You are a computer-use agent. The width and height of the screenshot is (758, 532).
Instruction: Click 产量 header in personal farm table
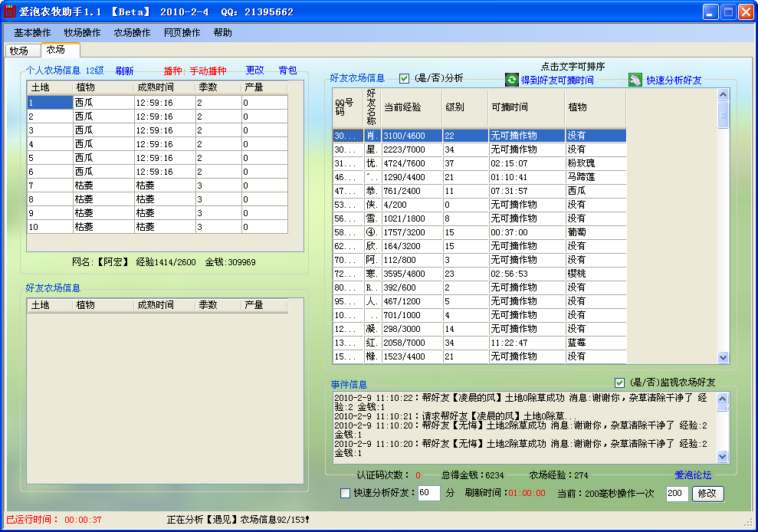pos(264,87)
